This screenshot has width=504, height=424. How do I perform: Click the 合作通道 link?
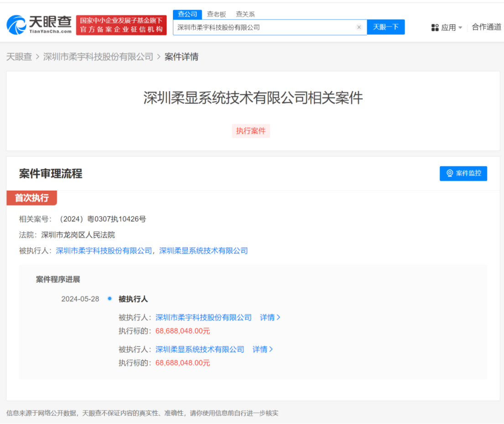tap(486, 27)
